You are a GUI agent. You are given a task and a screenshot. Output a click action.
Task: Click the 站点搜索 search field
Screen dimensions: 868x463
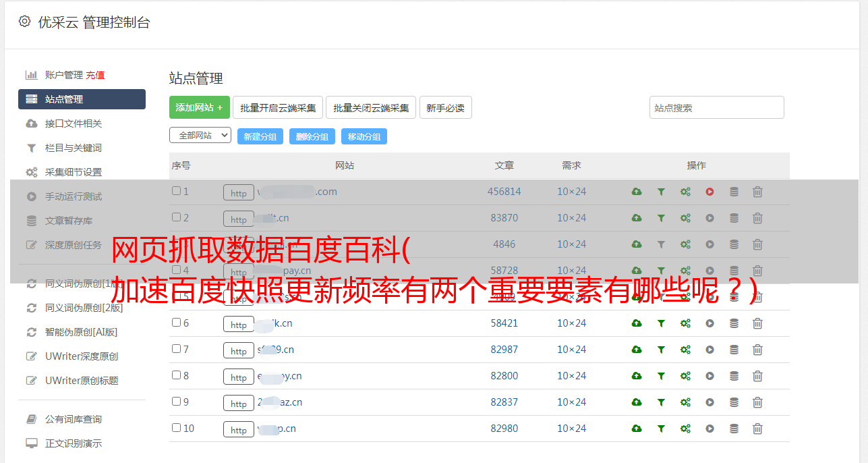[716, 107]
